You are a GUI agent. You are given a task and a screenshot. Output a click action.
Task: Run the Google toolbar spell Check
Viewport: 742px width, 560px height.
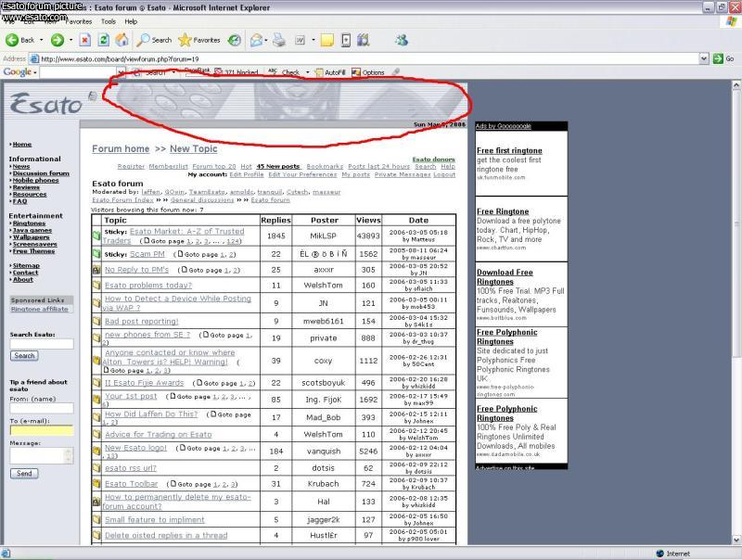click(284, 72)
